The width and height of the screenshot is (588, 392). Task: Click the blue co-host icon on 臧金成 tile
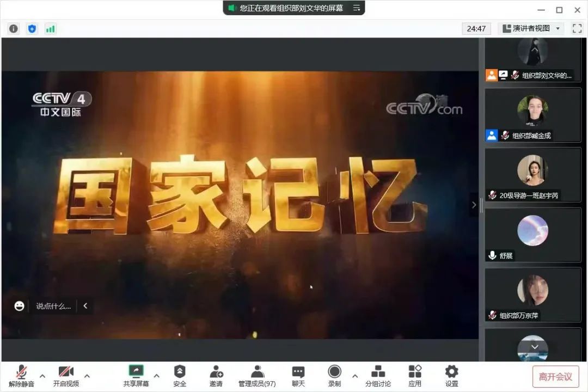tap(492, 135)
